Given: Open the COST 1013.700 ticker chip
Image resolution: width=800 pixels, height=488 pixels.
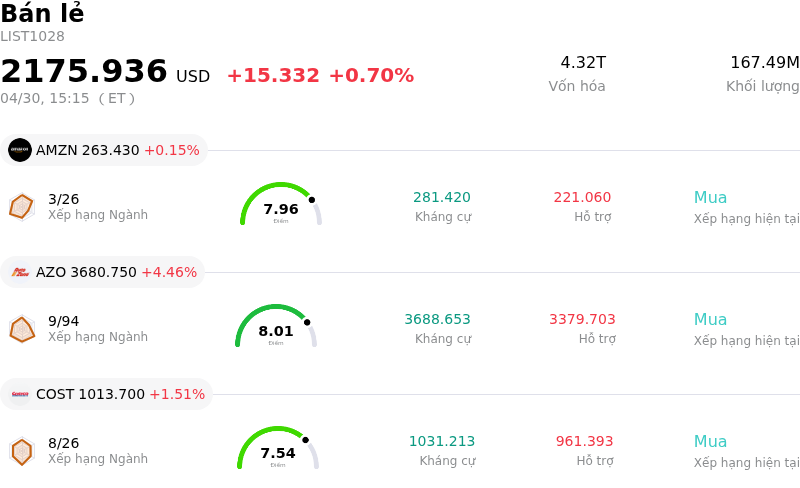Looking at the screenshot, I should (x=106, y=394).
